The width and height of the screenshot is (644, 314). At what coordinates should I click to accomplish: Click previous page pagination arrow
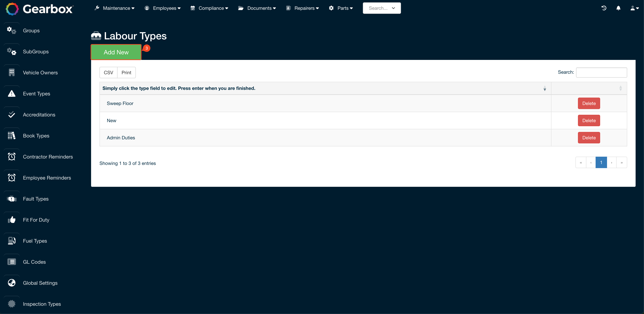(x=591, y=162)
